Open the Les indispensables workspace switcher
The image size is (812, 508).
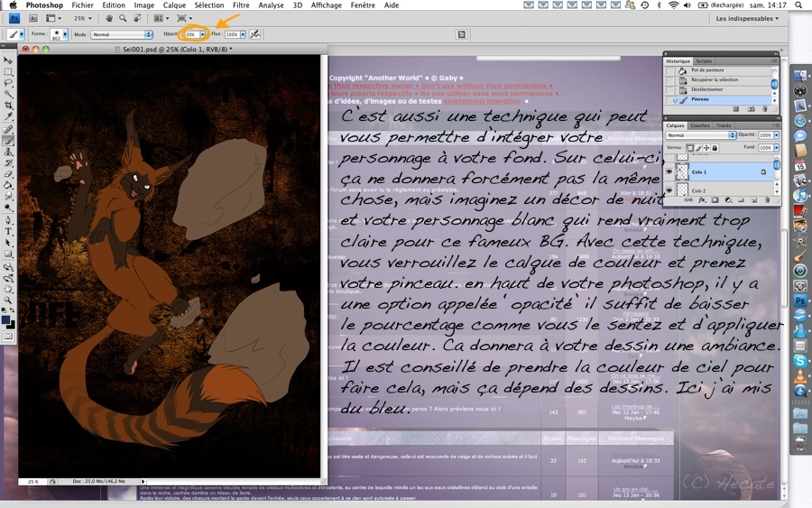[747, 19]
